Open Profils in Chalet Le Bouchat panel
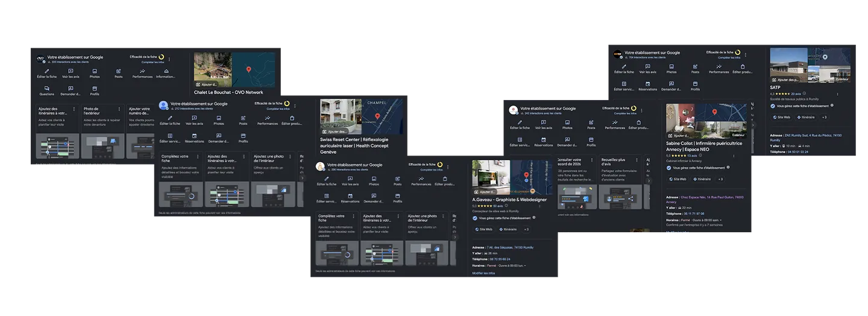Screen dimensions: 868x316 pyautogui.click(x=95, y=91)
